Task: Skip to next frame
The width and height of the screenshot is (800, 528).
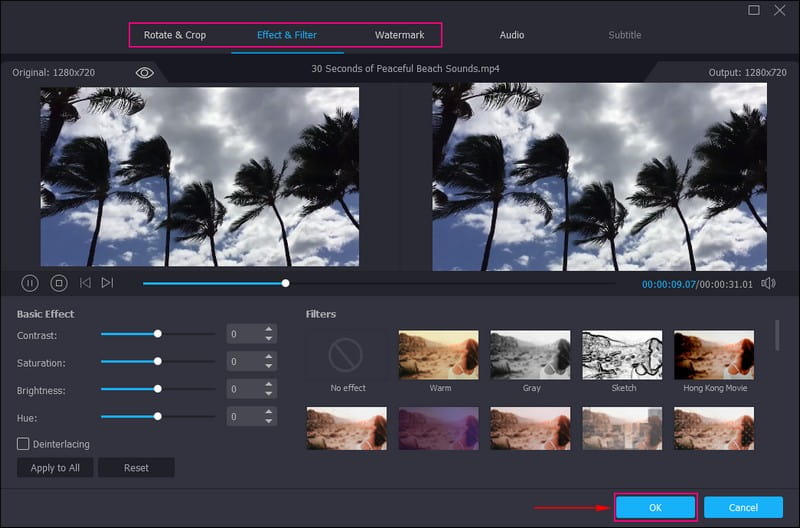Action: [107, 283]
